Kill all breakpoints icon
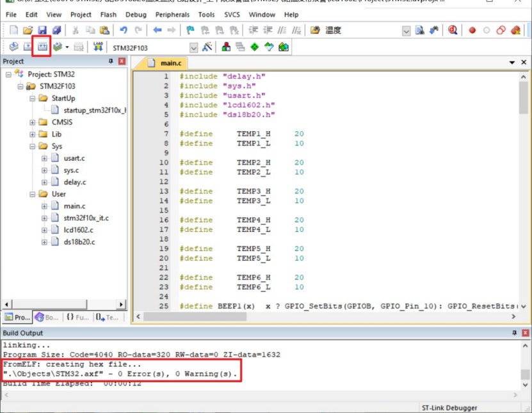 [x=516, y=30]
